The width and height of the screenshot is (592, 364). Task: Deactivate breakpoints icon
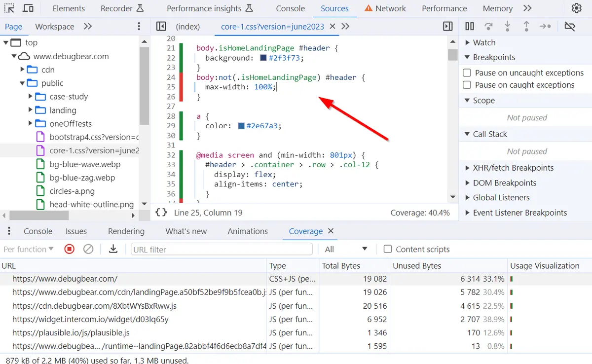[570, 27]
